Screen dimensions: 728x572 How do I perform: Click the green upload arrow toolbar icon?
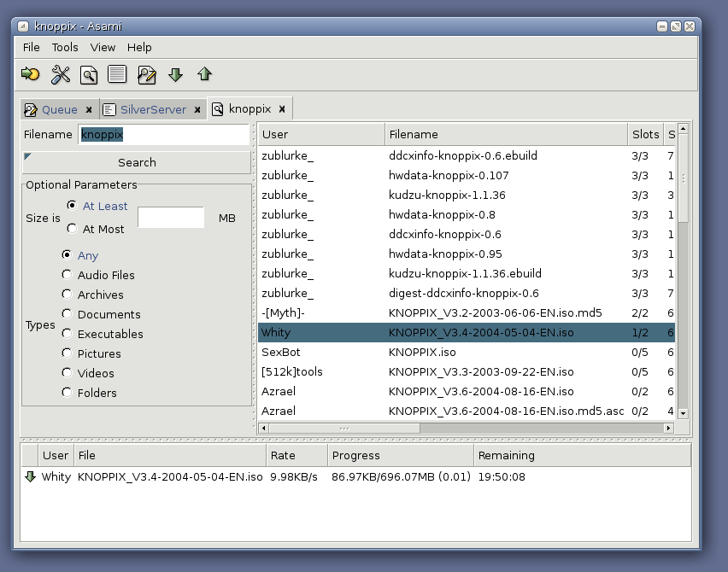(205, 74)
